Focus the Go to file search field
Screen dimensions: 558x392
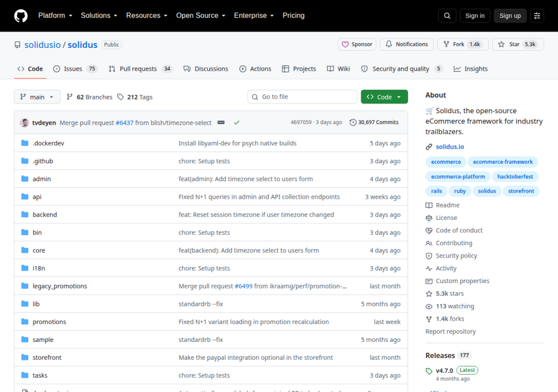click(302, 97)
